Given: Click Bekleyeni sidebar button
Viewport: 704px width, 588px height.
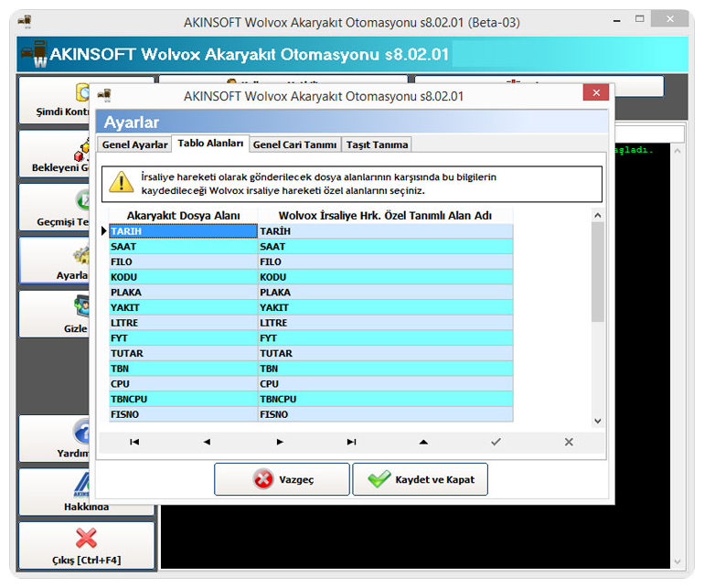Looking at the screenshot, I should (54, 154).
